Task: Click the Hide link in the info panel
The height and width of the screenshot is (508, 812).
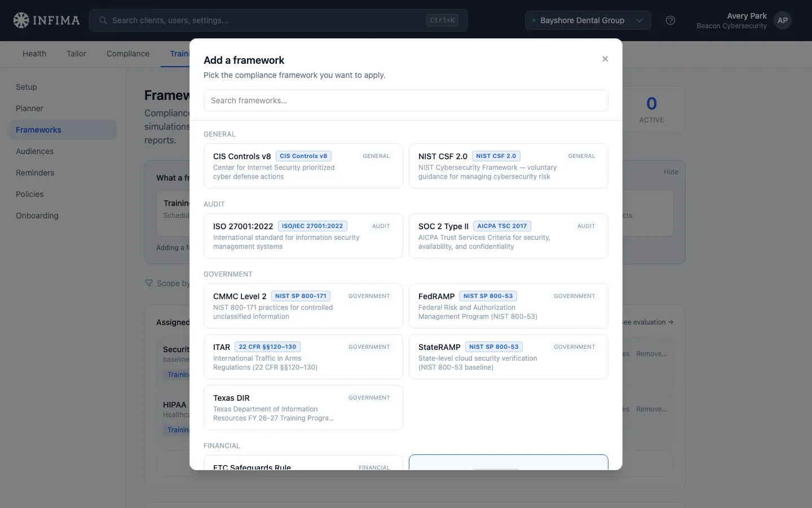Action: tap(671, 172)
